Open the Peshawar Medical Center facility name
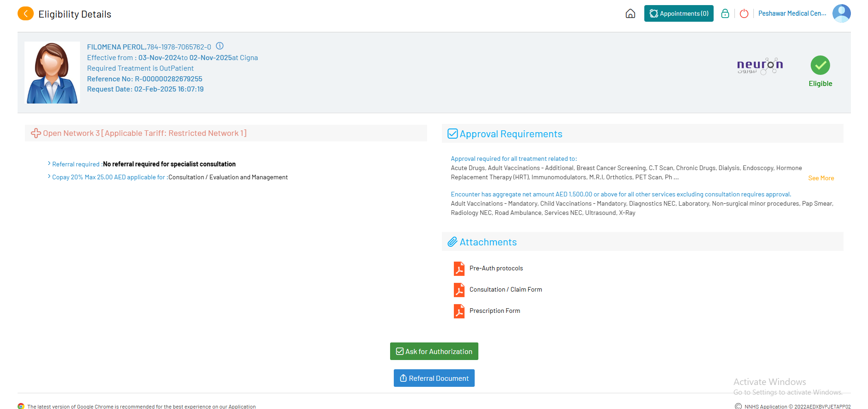 (x=792, y=13)
